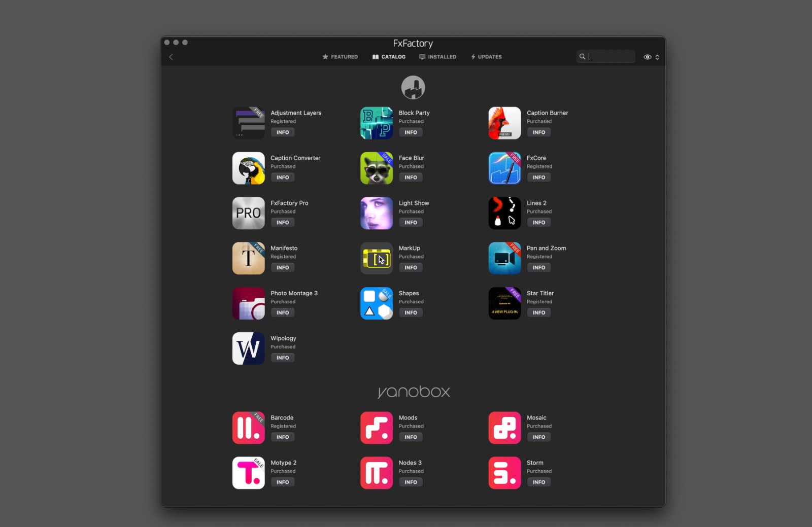Select the "Caption Converter" product title
This screenshot has width=812, height=527.
(x=295, y=158)
